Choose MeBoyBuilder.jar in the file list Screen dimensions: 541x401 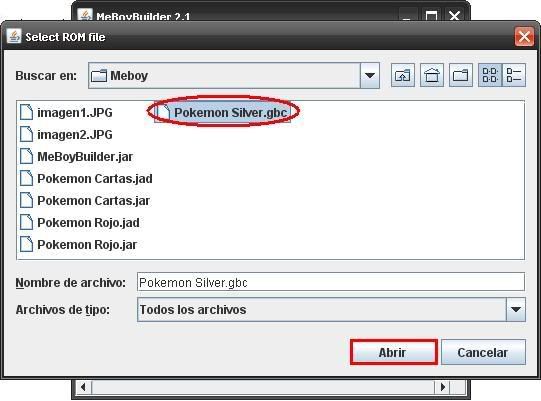tap(76, 157)
